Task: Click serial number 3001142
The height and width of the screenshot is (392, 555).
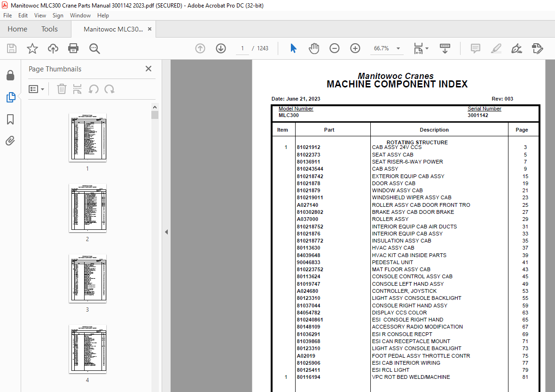Action: click(x=478, y=116)
